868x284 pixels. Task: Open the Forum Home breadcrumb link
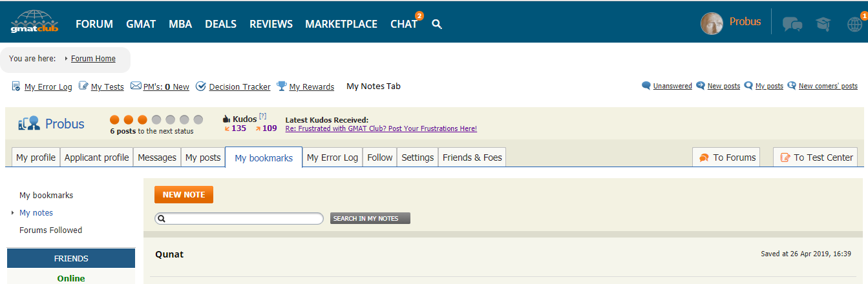[93, 59]
